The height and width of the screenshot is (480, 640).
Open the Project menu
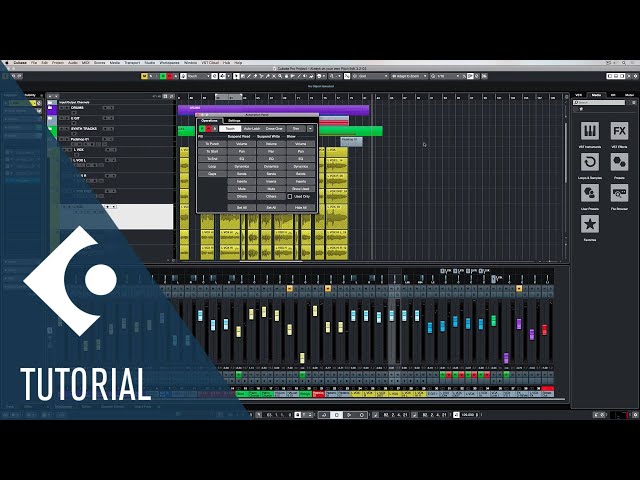coord(58,63)
